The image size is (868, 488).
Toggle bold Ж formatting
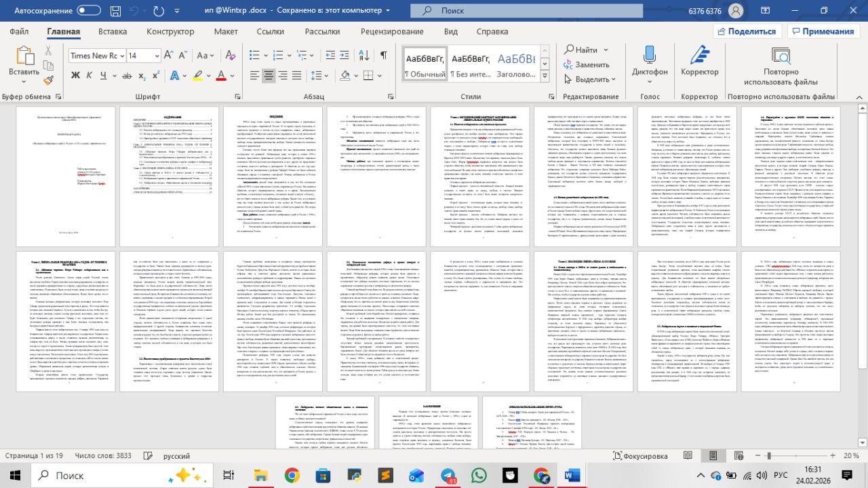tap(75, 75)
